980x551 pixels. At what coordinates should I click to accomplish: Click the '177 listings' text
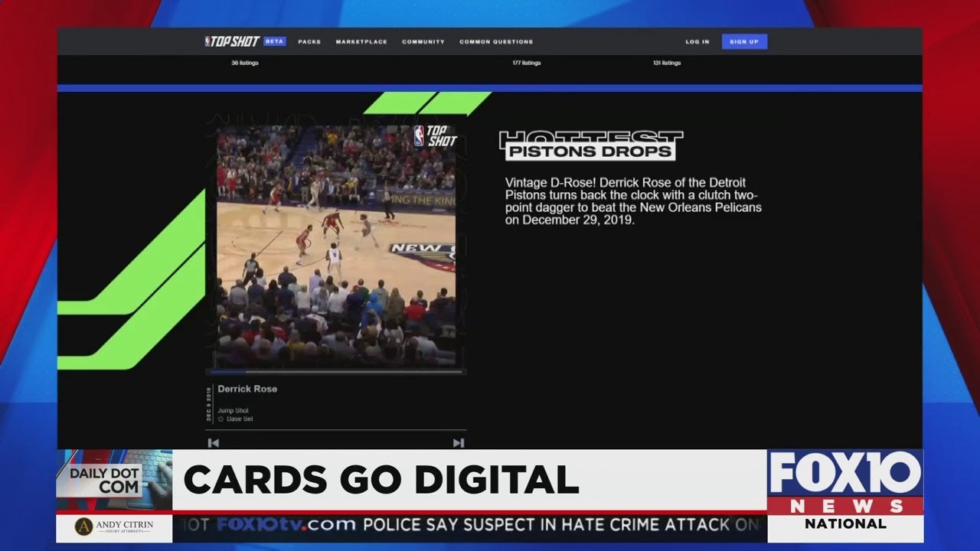(x=527, y=63)
